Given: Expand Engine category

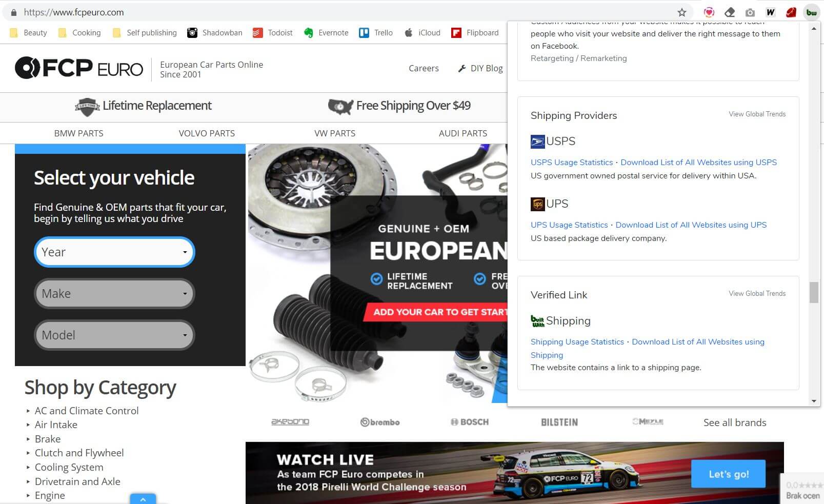Looking at the screenshot, I should click(x=50, y=495).
